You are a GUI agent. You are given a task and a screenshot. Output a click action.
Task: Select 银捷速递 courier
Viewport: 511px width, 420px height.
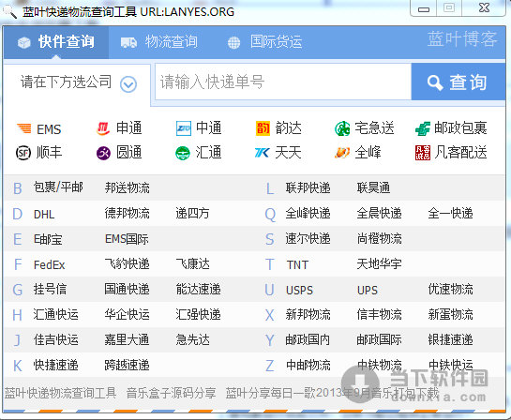click(x=450, y=340)
